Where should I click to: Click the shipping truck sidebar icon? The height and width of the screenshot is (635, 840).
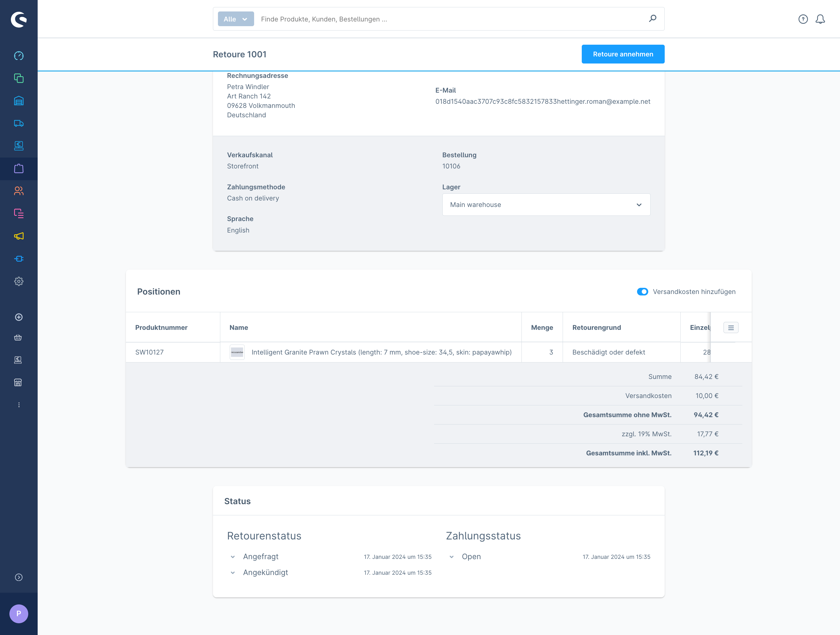[19, 123]
